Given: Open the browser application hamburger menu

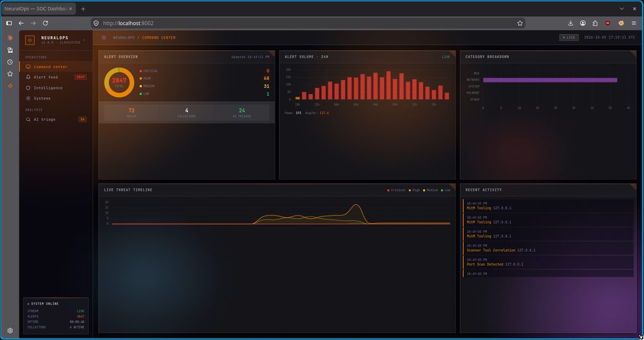Looking at the screenshot, I should 634,23.
